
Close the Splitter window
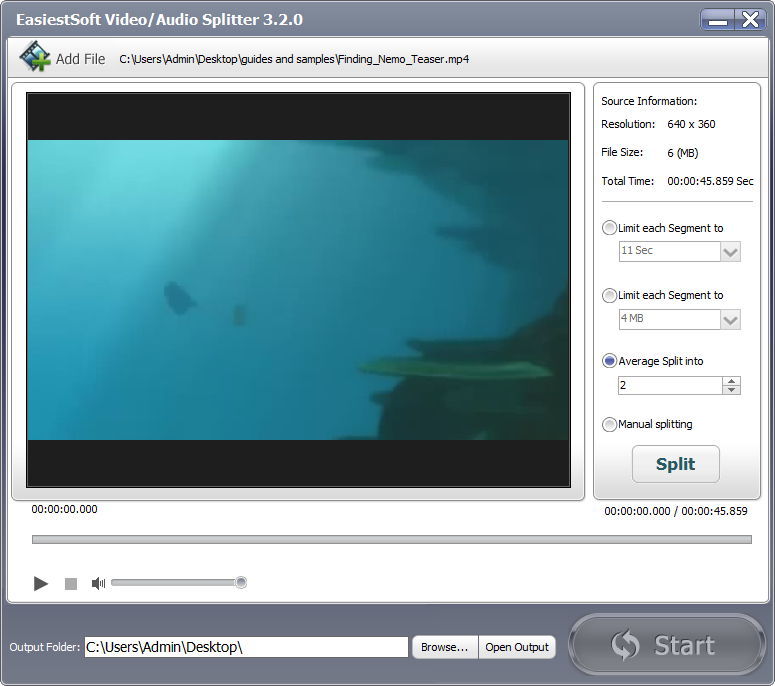pyautogui.click(x=750, y=20)
